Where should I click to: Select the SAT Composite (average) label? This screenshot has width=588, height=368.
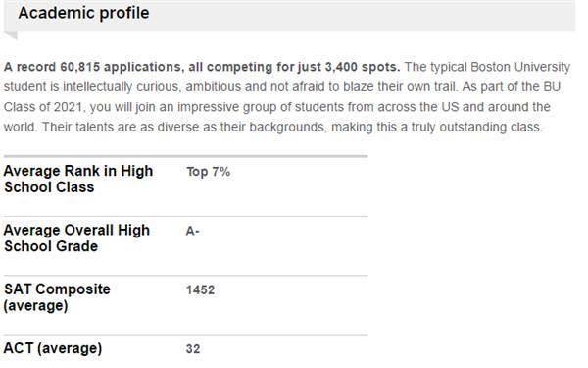[57, 297]
